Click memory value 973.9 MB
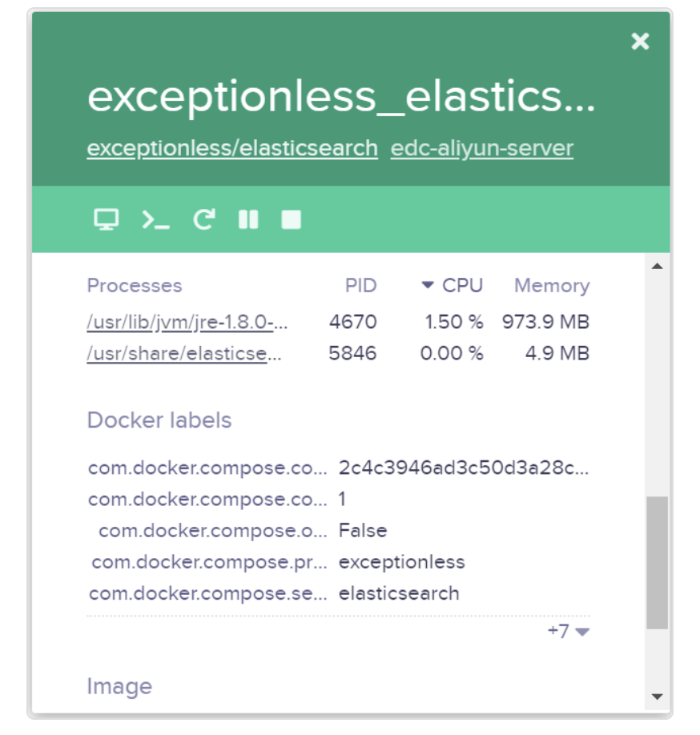The width and height of the screenshot is (700, 735). coord(545,322)
